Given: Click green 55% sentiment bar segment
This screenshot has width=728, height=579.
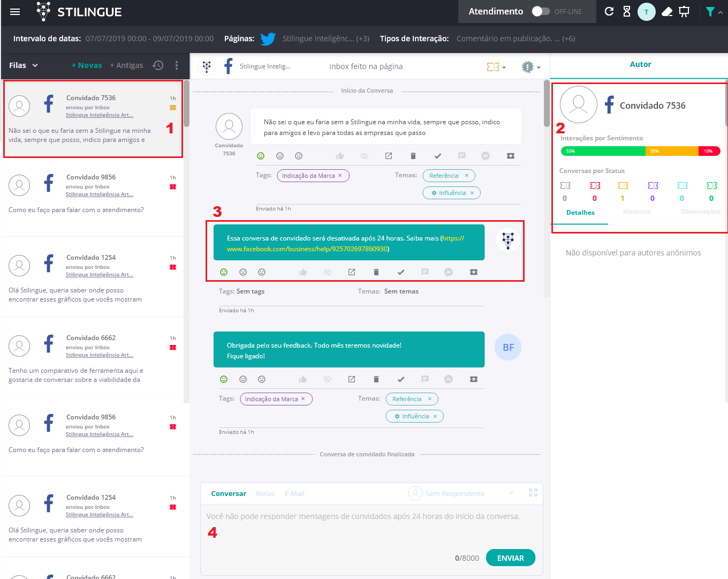Looking at the screenshot, I should tap(603, 151).
